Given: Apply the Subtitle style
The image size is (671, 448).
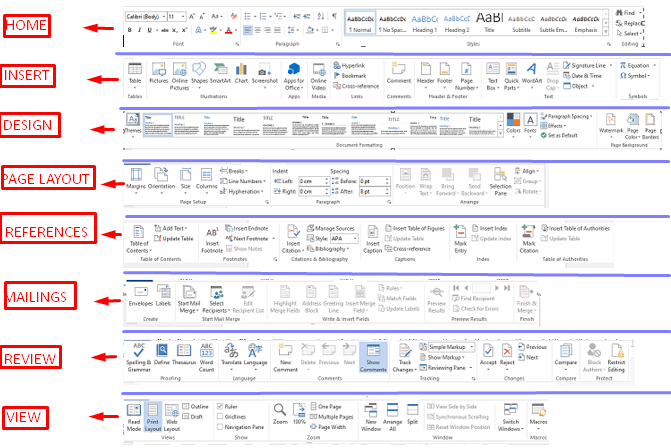Looking at the screenshot, I should [521, 23].
